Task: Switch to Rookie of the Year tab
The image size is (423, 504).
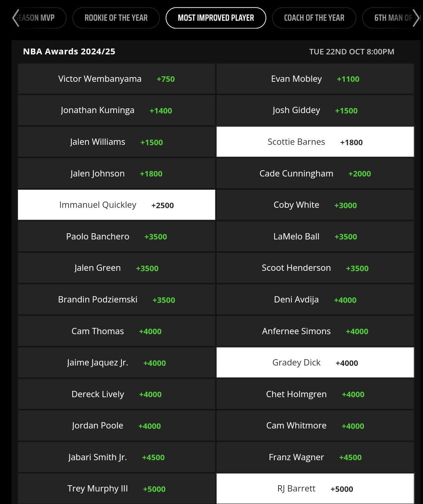Action: [116, 18]
